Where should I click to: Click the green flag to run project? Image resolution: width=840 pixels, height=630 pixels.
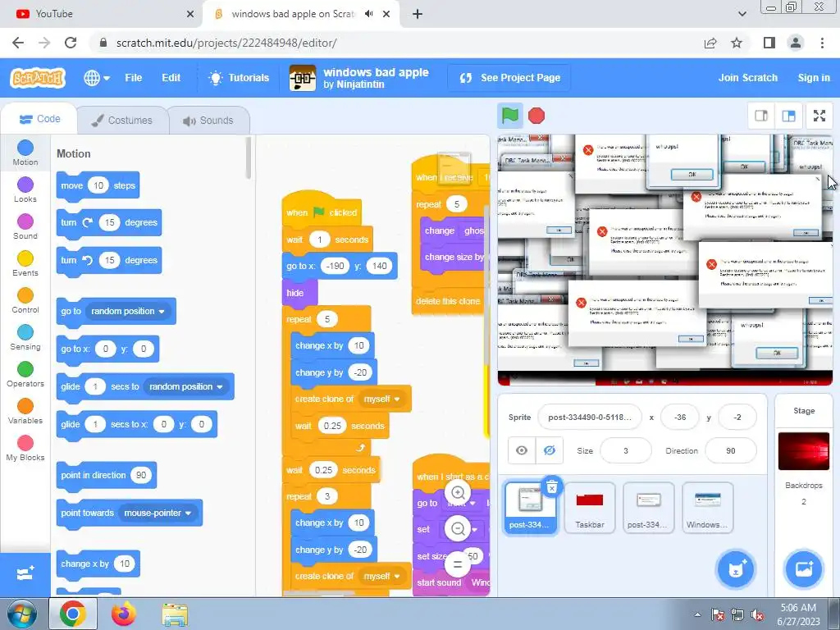click(x=509, y=116)
